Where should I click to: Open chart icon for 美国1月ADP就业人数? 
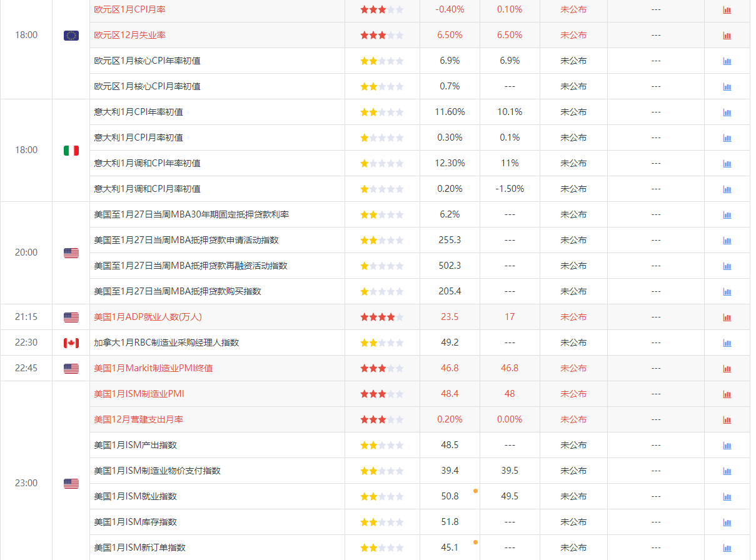coord(727,317)
